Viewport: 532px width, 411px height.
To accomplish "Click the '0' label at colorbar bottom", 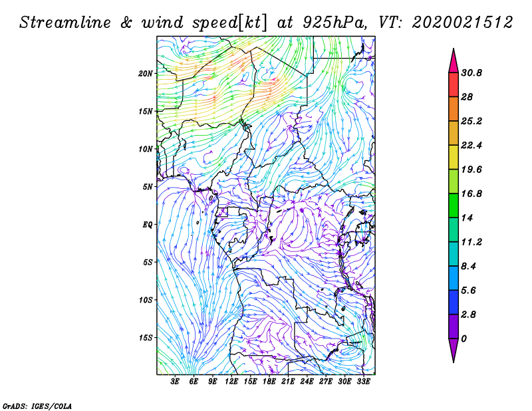I will click(464, 339).
